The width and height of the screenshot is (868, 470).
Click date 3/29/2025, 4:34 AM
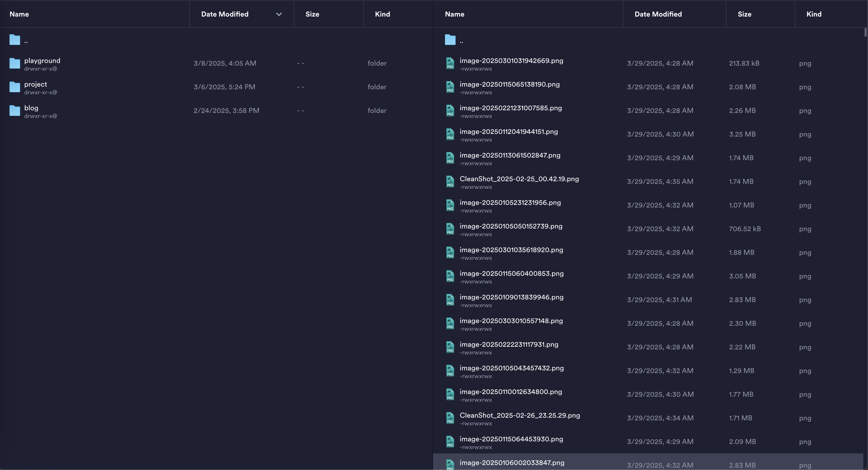click(660, 418)
